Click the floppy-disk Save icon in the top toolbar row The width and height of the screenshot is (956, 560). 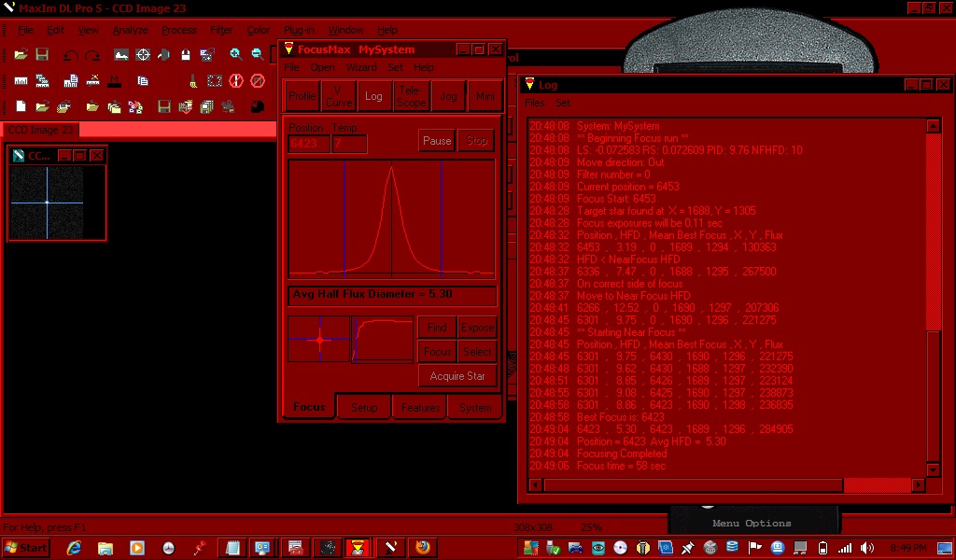click(42, 55)
